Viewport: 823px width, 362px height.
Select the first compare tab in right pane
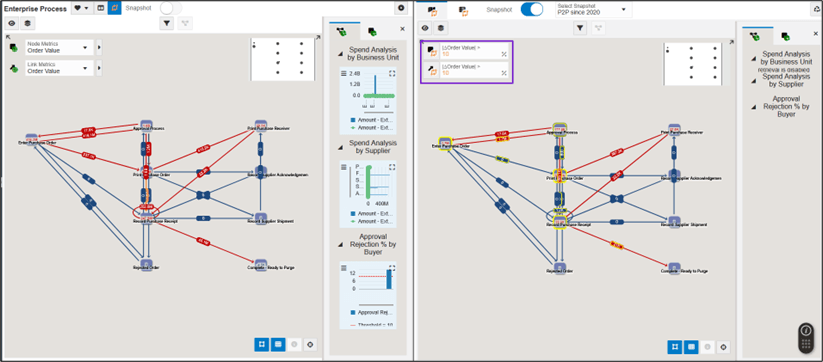pos(433,10)
